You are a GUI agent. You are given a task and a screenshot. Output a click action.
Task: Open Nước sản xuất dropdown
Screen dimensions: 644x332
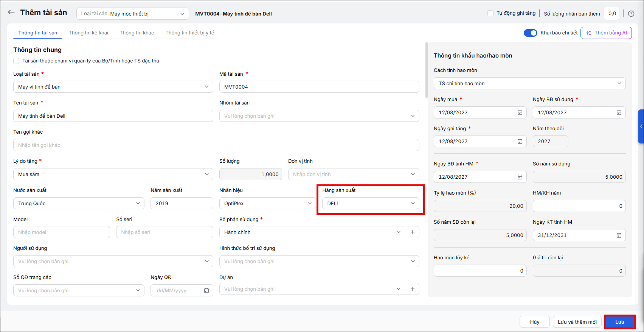click(79, 203)
